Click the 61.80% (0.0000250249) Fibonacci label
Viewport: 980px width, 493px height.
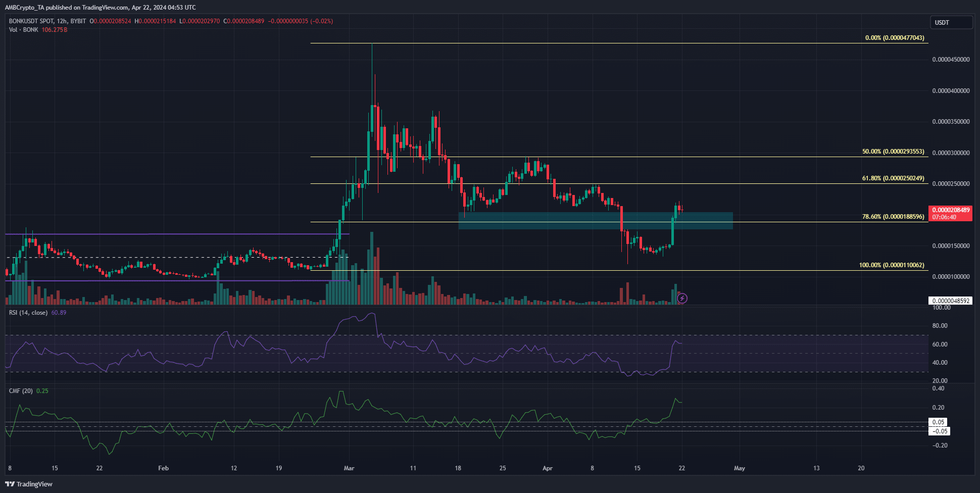pos(893,178)
